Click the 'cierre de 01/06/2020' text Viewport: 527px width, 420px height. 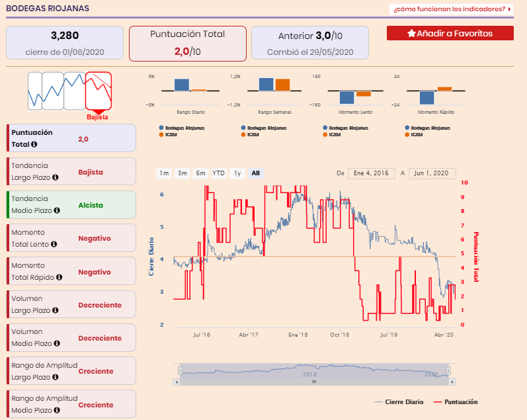65,52
